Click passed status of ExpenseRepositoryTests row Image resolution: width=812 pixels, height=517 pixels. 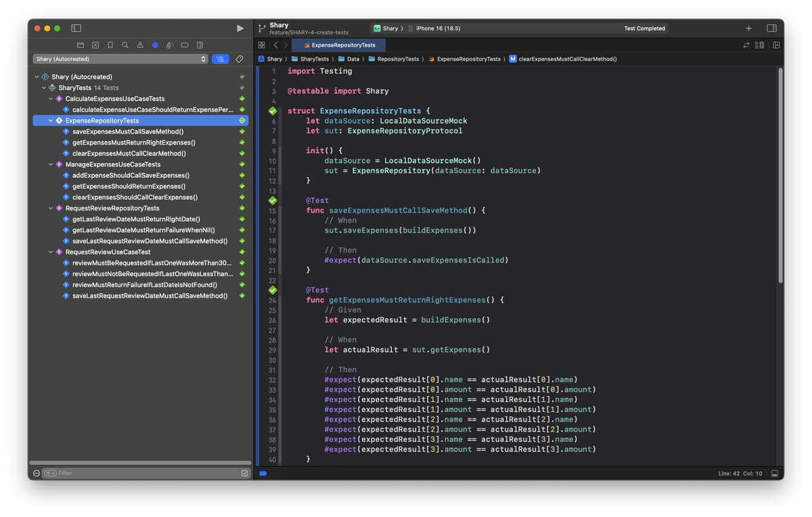click(242, 120)
